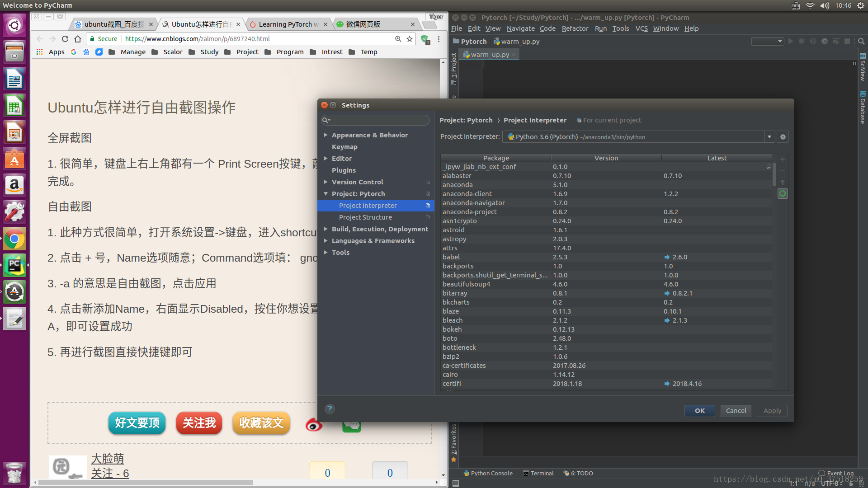868x488 pixels.
Task: Open Search Everywhere magnifier in PyCharm
Action: pos(861,41)
